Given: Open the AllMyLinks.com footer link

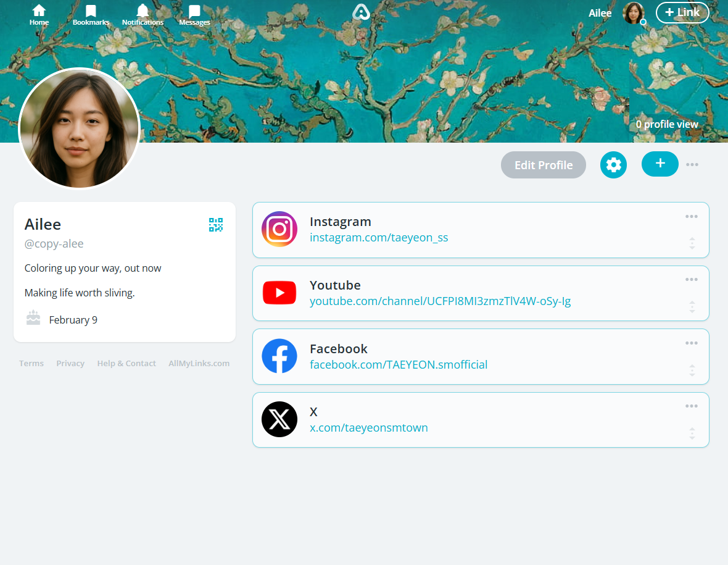Looking at the screenshot, I should 199,363.
